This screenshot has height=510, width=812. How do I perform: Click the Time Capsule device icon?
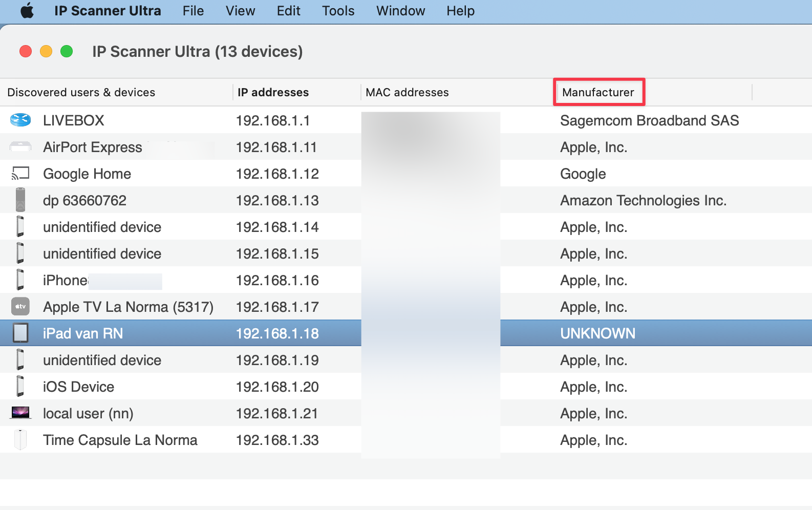[20, 440]
